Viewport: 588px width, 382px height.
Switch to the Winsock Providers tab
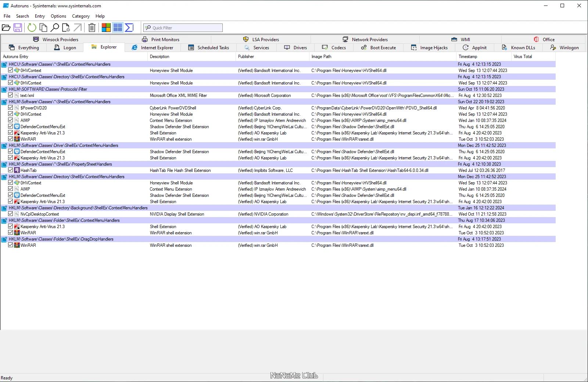click(x=56, y=40)
